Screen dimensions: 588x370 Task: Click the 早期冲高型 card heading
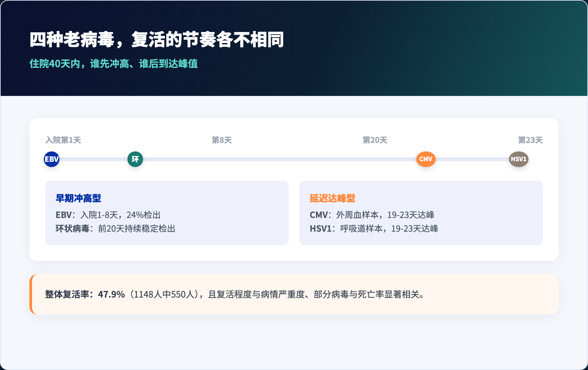click(78, 198)
